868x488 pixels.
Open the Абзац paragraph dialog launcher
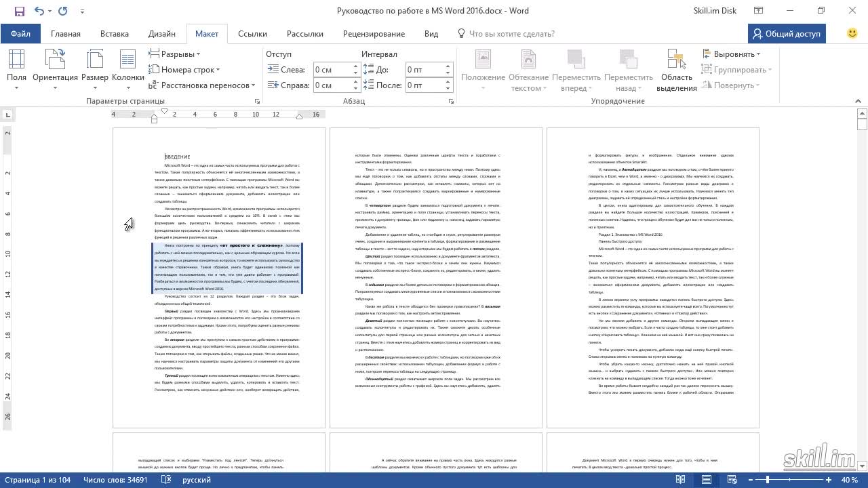click(x=452, y=101)
